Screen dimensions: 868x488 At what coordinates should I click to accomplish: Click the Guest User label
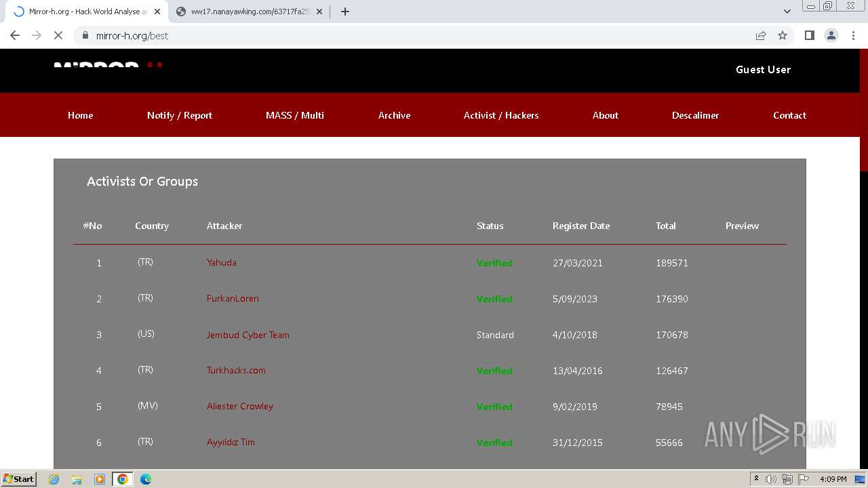pyautogui.click(x=763, y=69)
